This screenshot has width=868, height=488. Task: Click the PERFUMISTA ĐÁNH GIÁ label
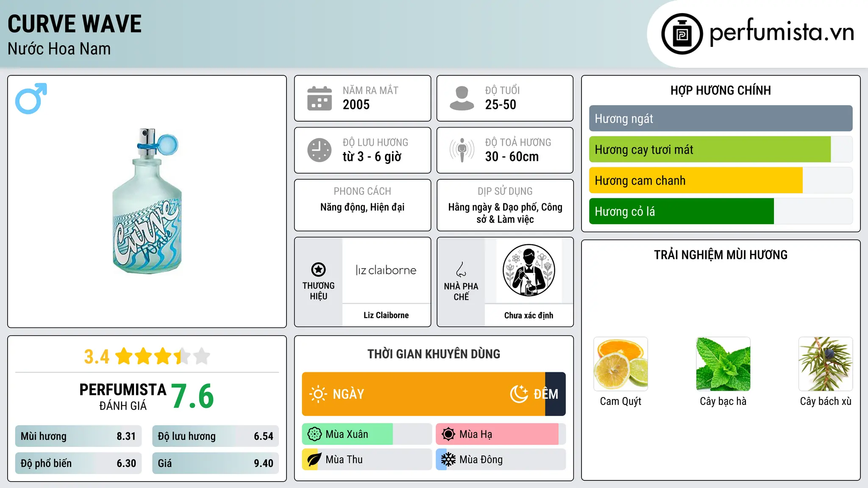123,396
